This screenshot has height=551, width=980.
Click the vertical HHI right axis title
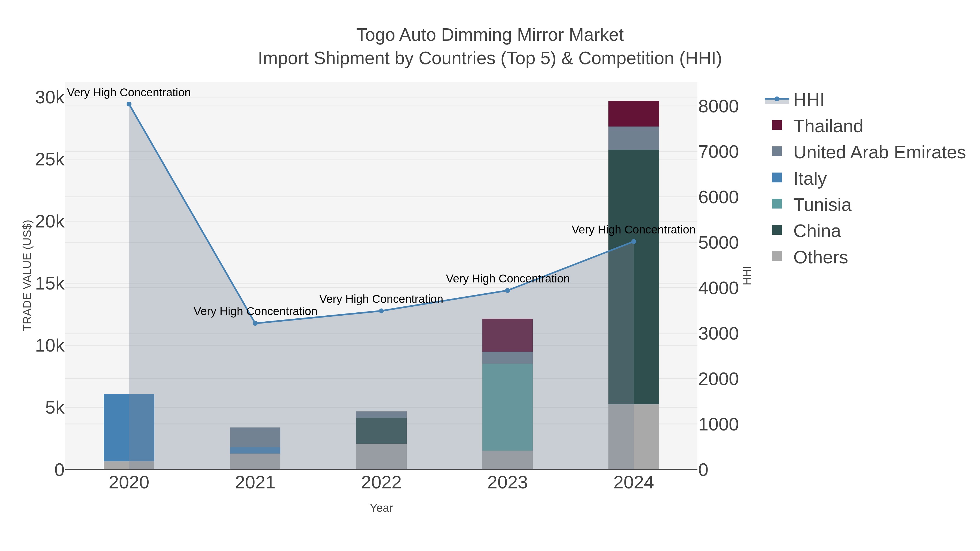click(748, 275)
